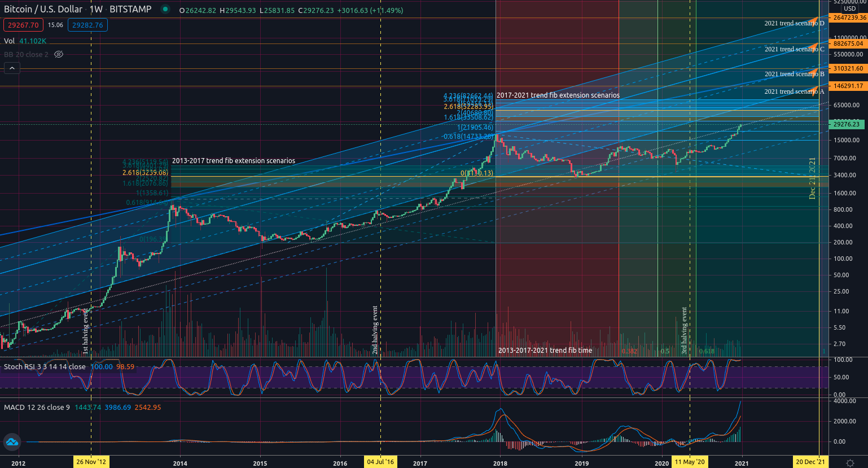Click the 26 Nov '12 date marker

91,462
